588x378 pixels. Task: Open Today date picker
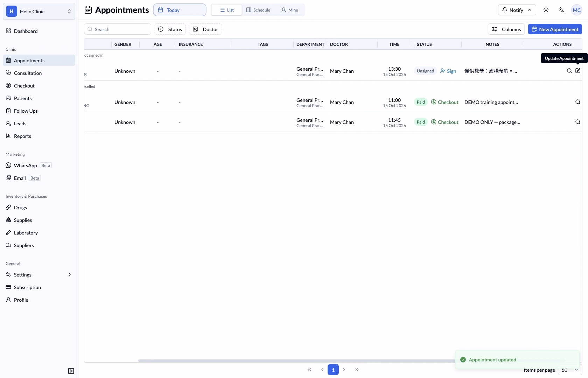tap(180, 10)
